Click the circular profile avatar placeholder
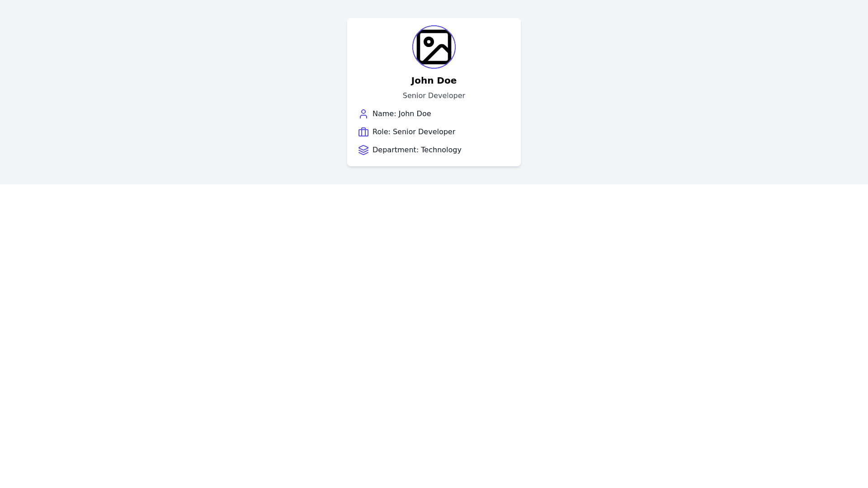 [x=434, y=47]
